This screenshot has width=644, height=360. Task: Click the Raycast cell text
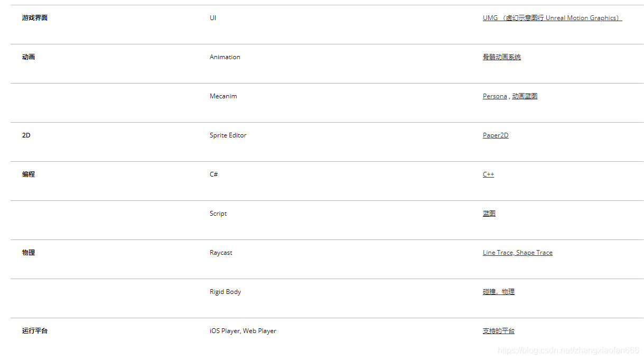pos(221,253)
